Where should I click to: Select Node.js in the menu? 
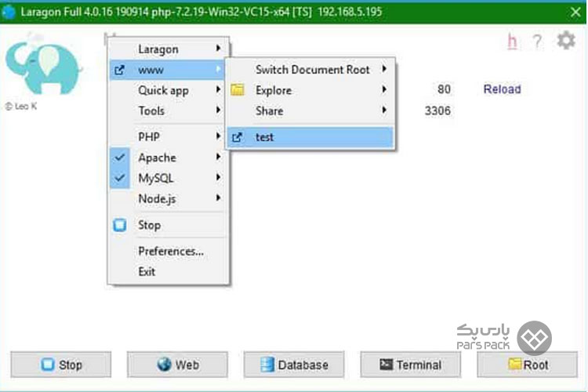[169, 199]
